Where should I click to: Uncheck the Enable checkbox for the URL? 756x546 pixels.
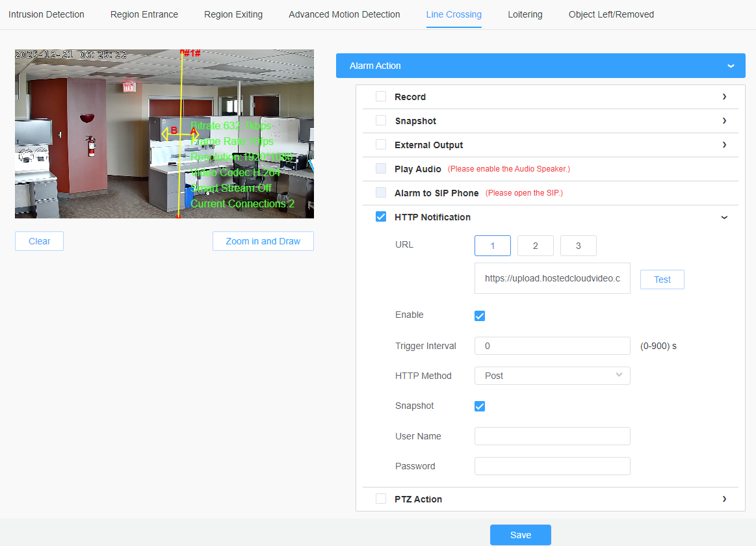(x=480, y=316)
